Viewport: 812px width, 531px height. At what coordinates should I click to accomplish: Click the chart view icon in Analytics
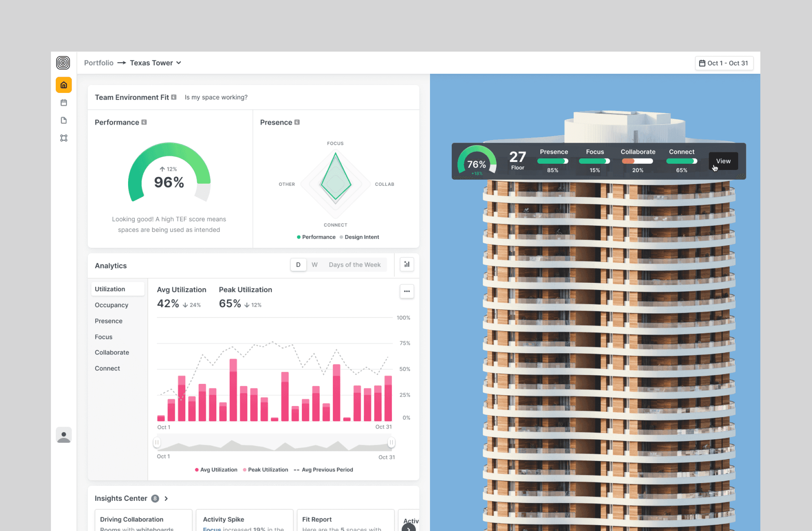[407, 264]
